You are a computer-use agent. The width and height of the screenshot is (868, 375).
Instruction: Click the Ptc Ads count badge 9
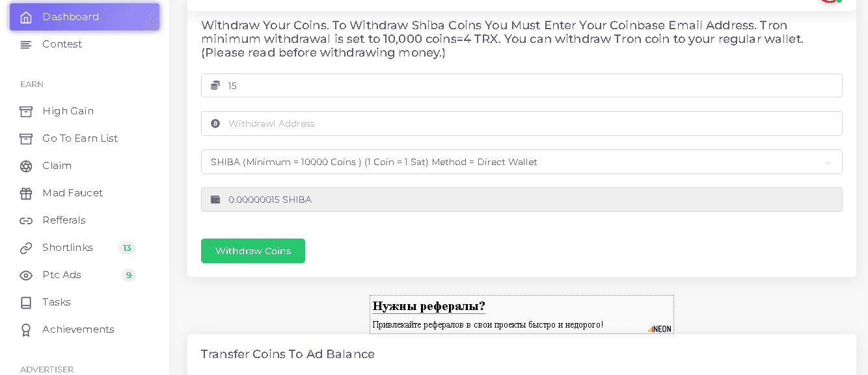(x=128, y=275)
